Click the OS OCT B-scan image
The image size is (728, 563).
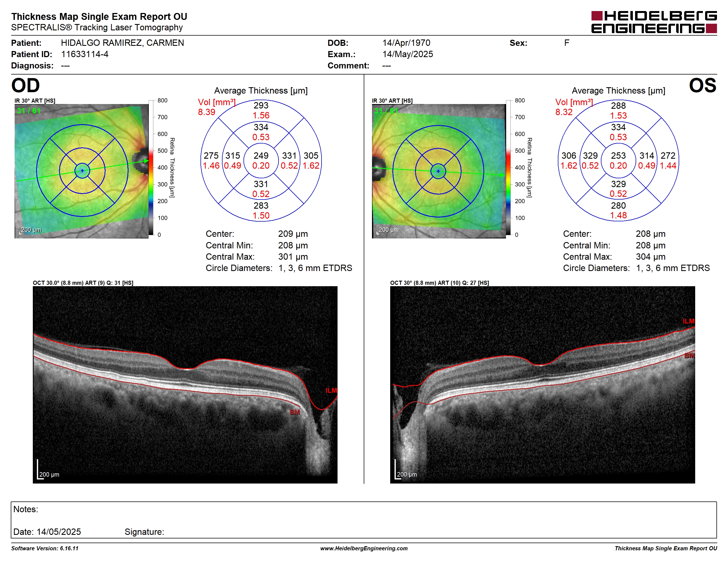pyautogui.click(x=543, y=384)
